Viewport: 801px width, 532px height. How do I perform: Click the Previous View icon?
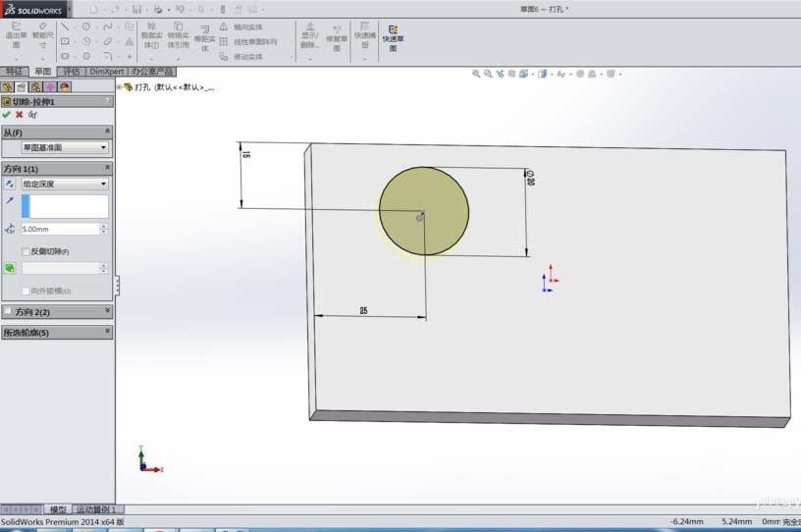(500, 74)
